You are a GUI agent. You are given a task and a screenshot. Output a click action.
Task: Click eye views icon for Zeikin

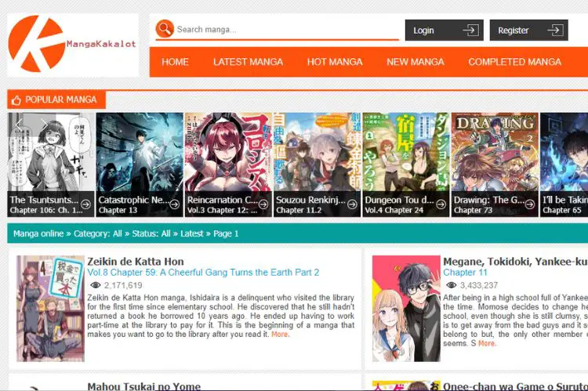tap(95, 286)
